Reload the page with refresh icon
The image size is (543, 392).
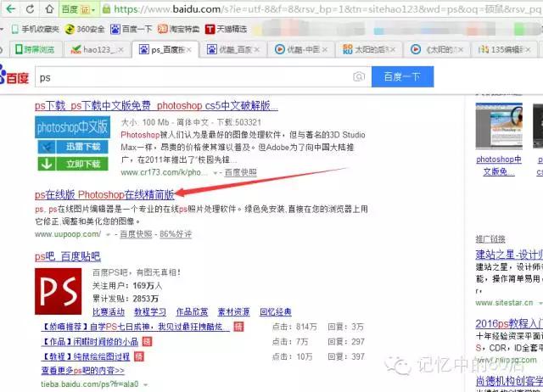[31, 8]
